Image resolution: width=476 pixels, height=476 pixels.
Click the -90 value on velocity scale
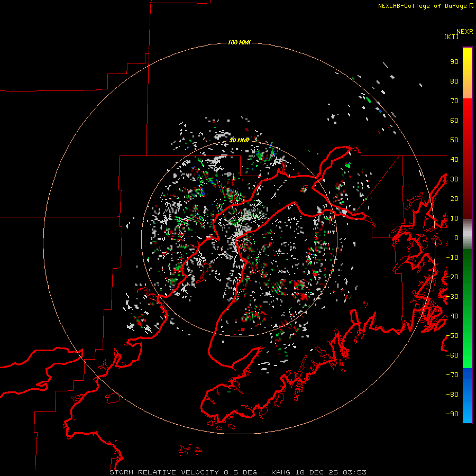click(452, 414)
